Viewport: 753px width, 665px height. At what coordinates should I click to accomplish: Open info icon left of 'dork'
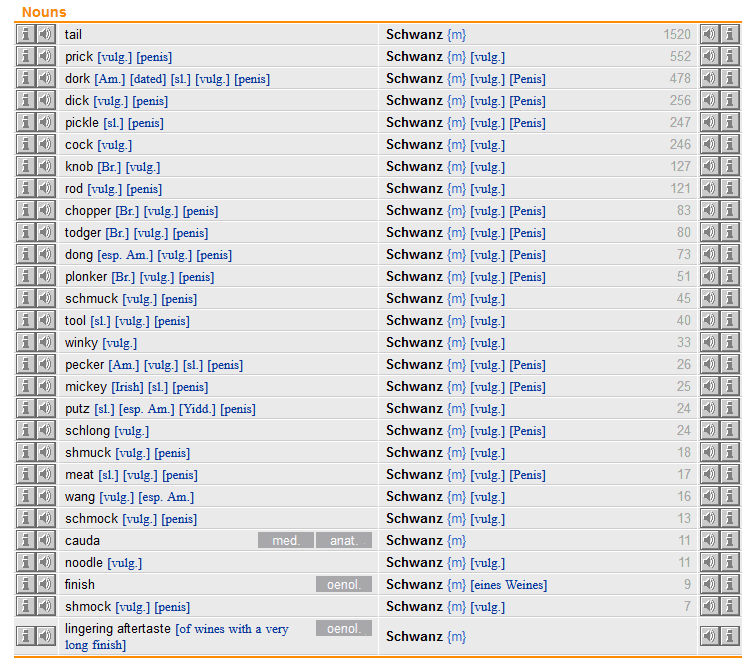coord(26,79)
